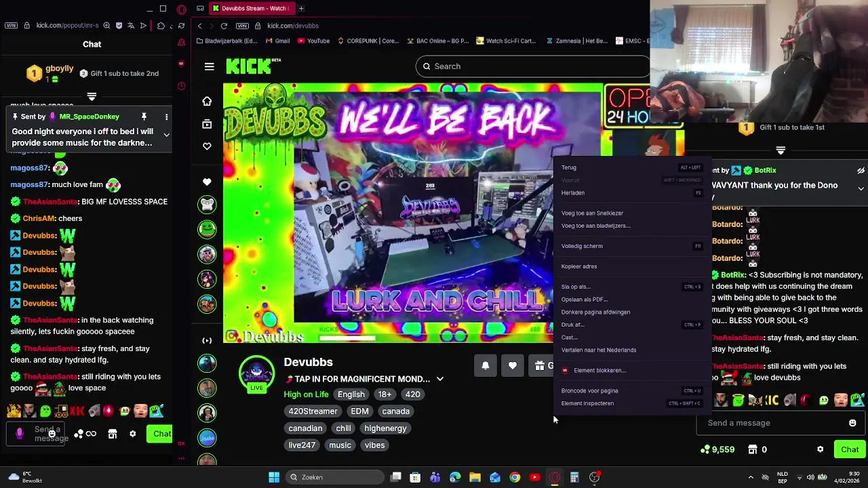Open Kick hamburger menu

click(x=209, y=66)
